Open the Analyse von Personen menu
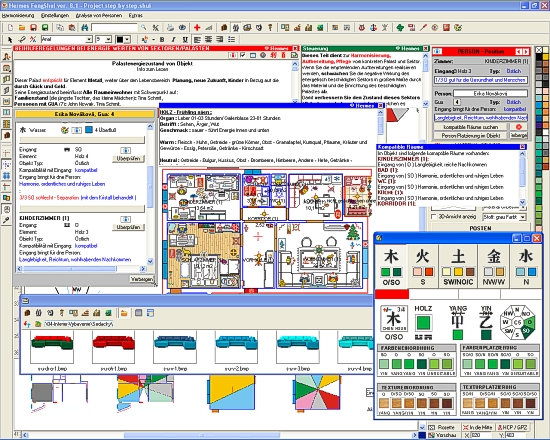 (99, 15)
